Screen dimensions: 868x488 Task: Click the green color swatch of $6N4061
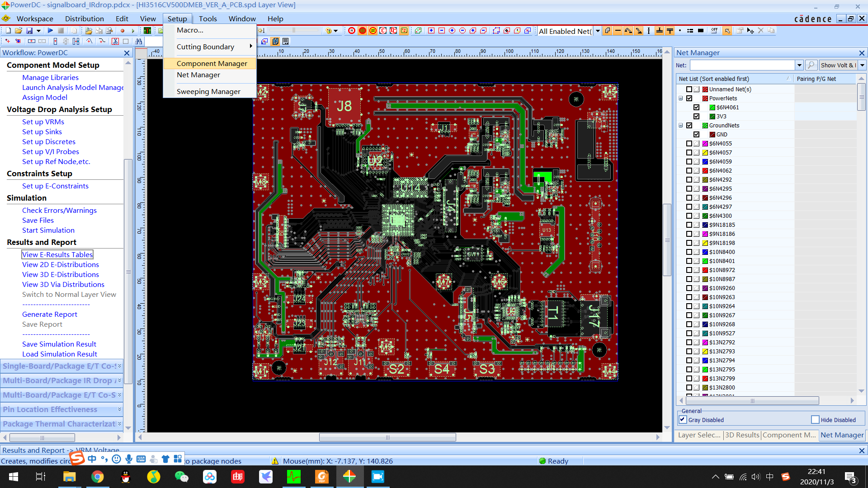712,107
